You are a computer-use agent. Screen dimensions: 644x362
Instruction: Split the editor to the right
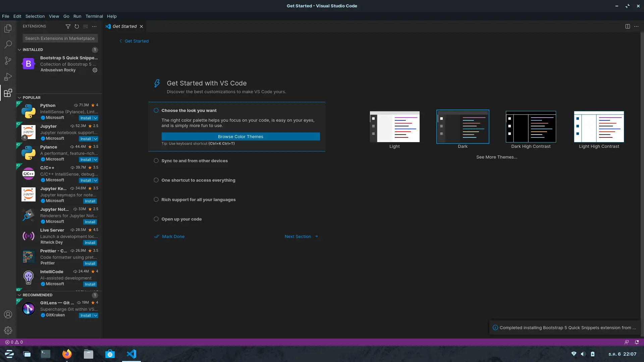coord(628,26)
